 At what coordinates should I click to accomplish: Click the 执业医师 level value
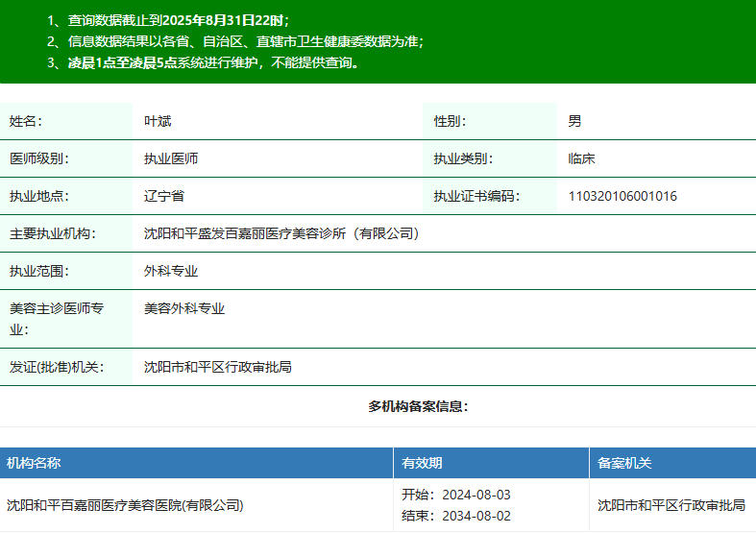[171, 158]
